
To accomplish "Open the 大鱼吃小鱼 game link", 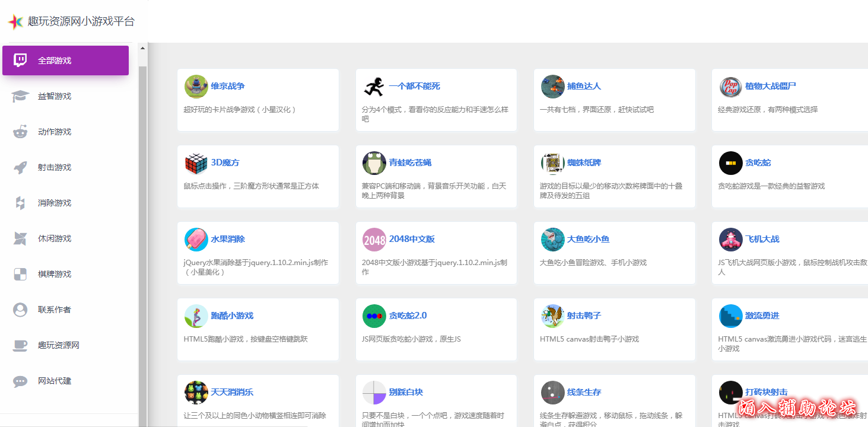I will [588, 239].
